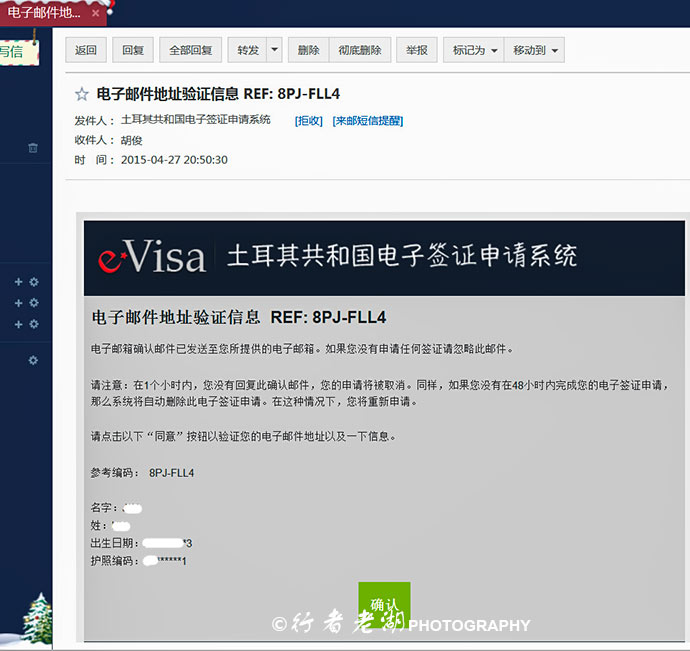The height and width of the screenshot is (651, 690).
Task: Star the email with the star icon
Action: point(82,95)
